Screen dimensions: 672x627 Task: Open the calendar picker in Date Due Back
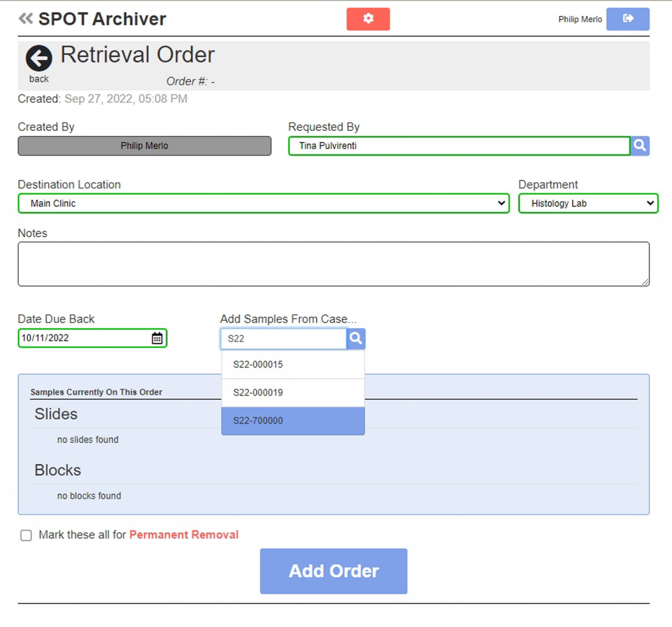click(157, 338)
